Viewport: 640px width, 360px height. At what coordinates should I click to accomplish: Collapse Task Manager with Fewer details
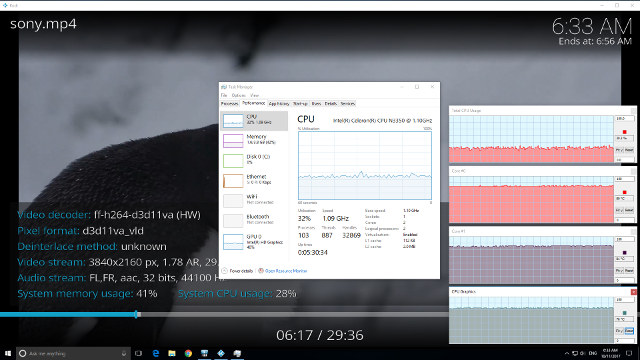[x=238, y=271]
